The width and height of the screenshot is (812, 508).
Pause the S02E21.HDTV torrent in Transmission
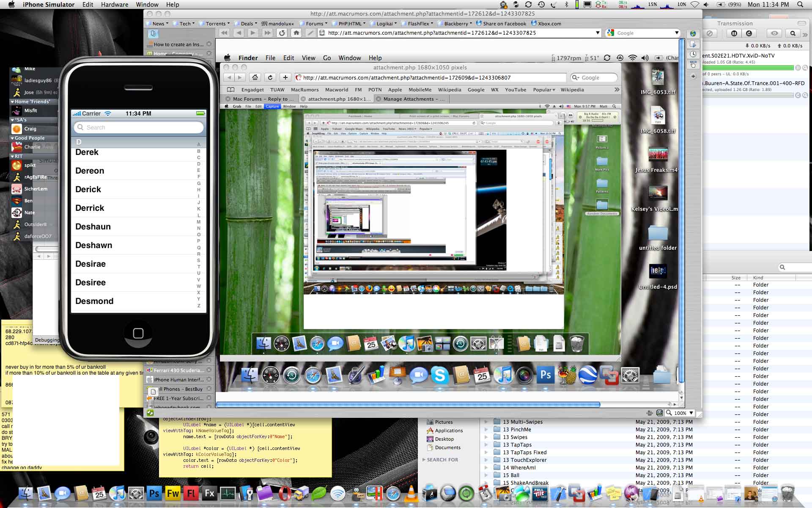pos(798,68)
